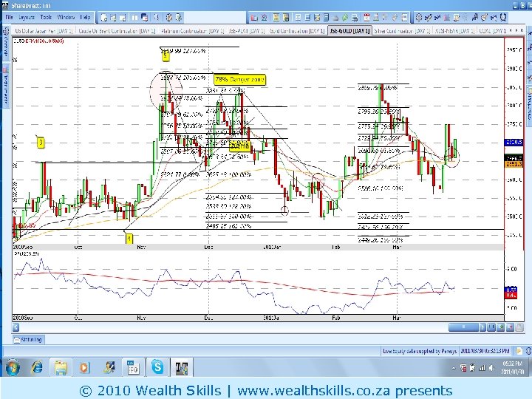This screenshot has width=532, height=399.
Task: Click the save layout toolbar icon
Action: [x=113, y=17]
